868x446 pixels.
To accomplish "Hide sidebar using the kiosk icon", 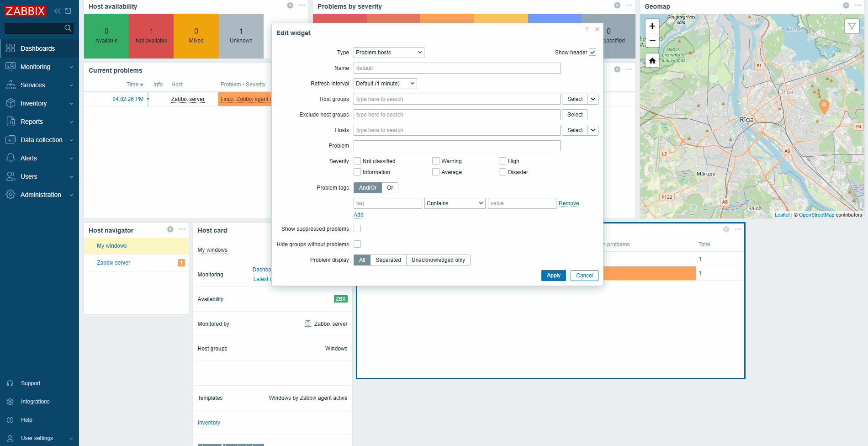I will 68,11.
